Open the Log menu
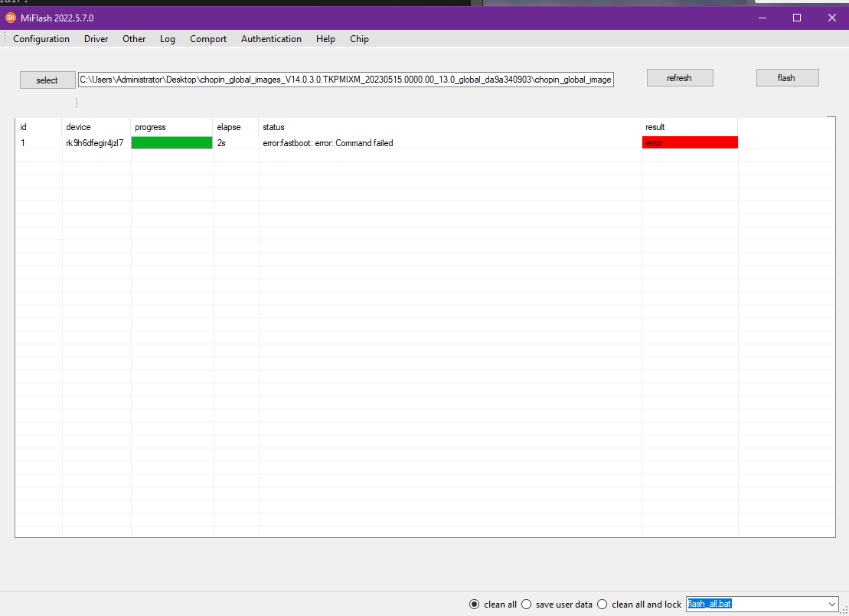Screen dimensions: 849x616 168,39
